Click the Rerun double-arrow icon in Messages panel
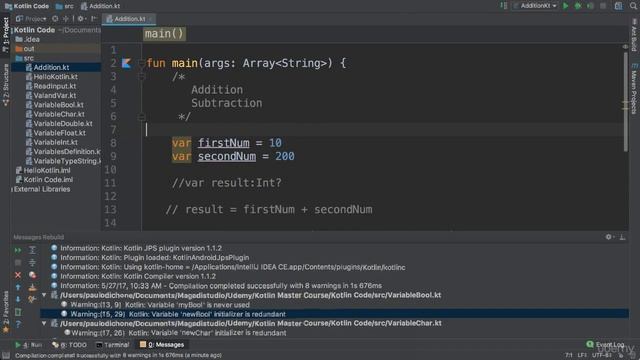 click(18, 250)
